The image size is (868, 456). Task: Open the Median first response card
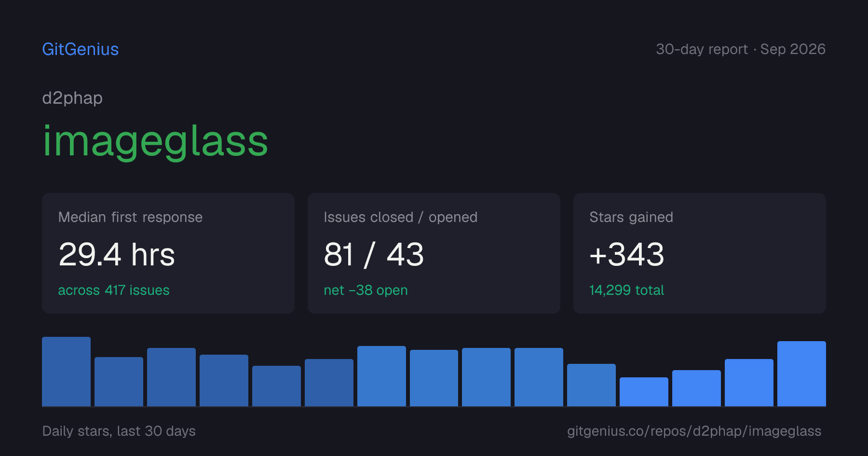tap(168, 253)
